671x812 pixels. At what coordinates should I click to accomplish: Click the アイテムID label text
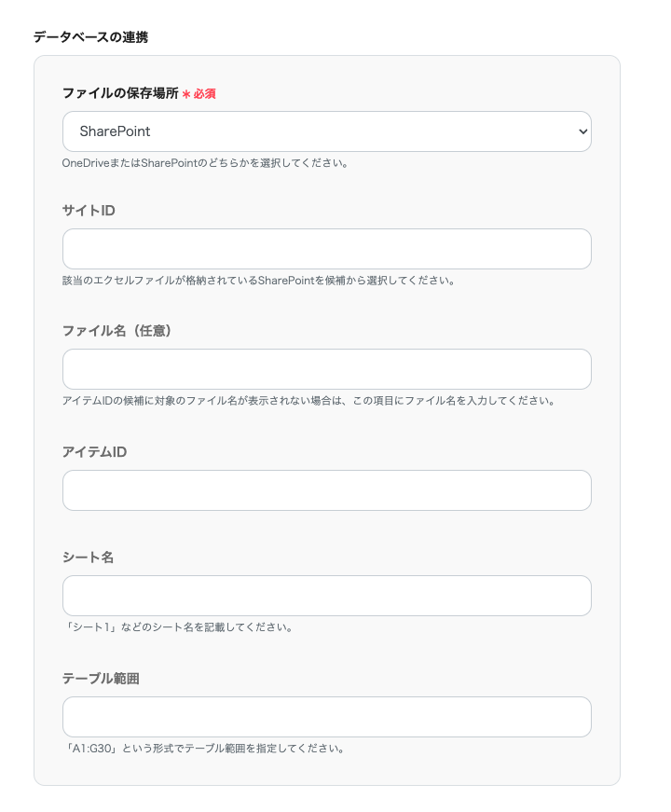pos(94,452)
